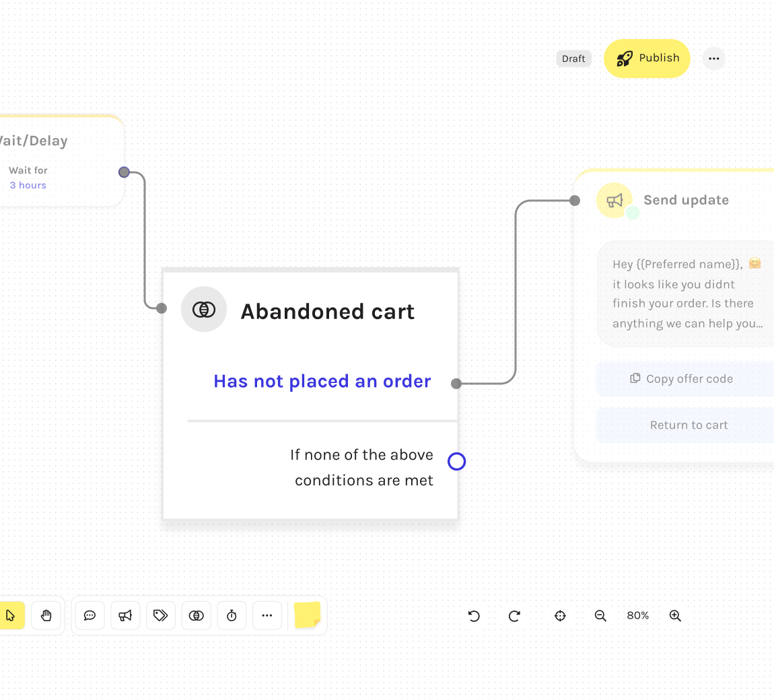Select the Abandoned cart title
This screenshot has height=700, width=774.
point(327,312)
